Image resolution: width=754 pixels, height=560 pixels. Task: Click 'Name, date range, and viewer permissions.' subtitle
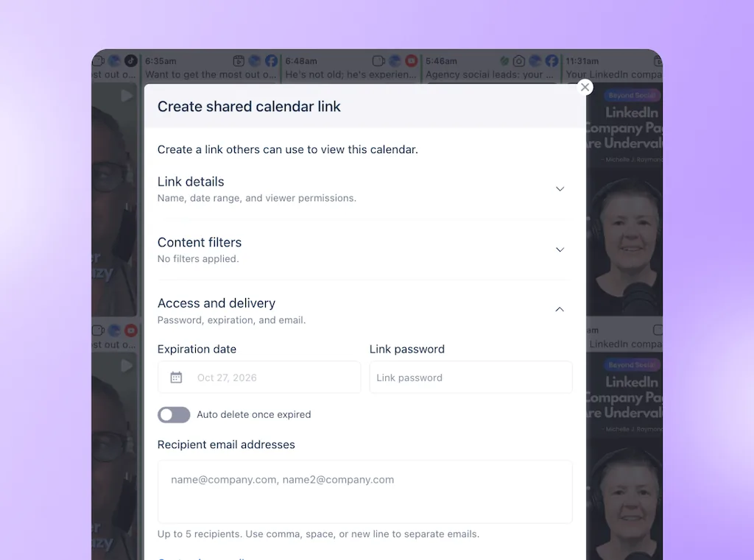pyautogui.click(x=257, y=198)
